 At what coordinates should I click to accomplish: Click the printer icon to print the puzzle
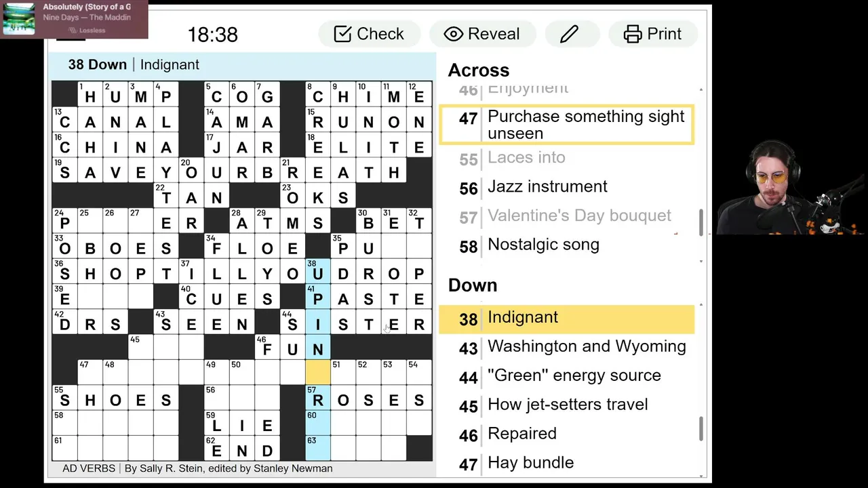point(633,34)
